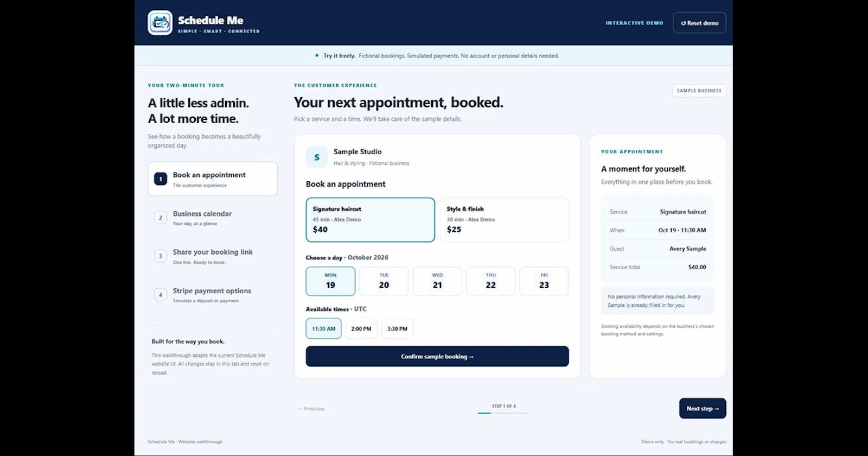Click step number 3 circle badge
The width and height of the screenshot is (868, 456).
(161, 256)
